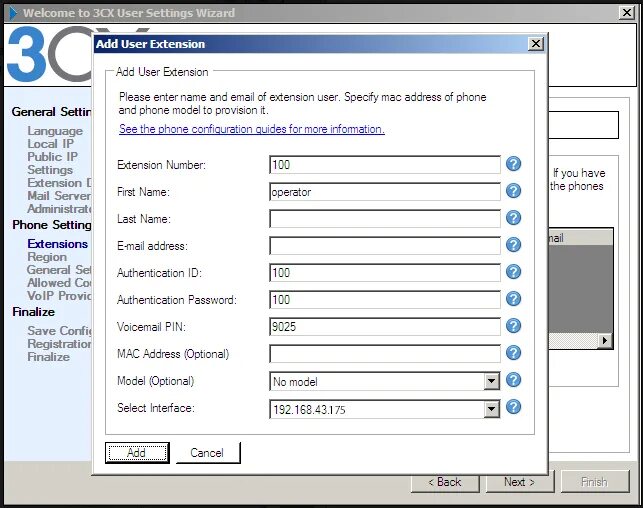Click Next in the wizard

pyautogui.click(x=520, y=482)
